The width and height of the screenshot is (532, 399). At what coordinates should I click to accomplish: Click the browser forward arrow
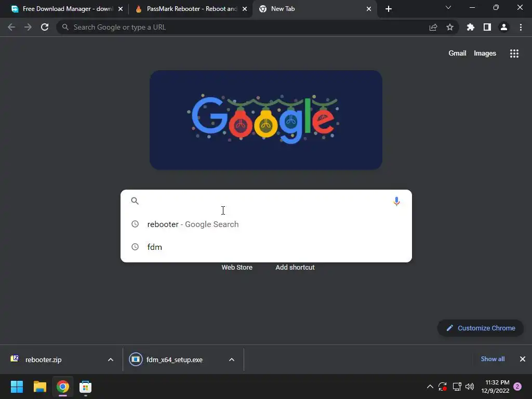click(28, 27)
